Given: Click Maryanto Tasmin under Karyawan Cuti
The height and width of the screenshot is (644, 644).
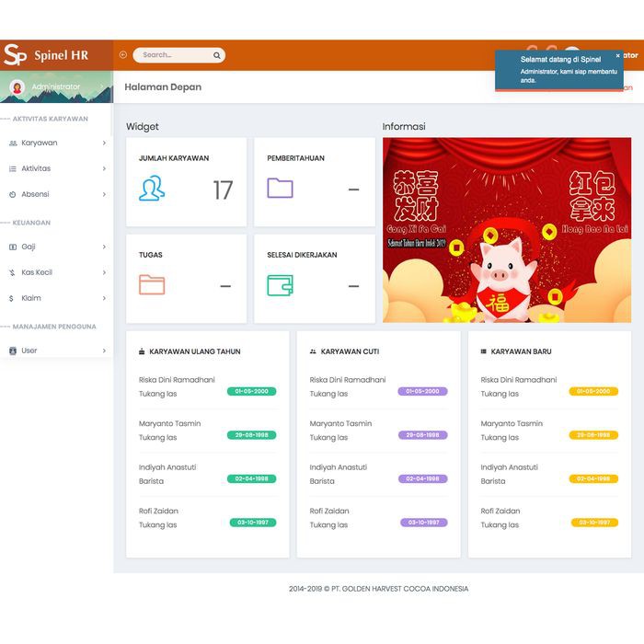Looking at the screenshot, I should (340, 423).
